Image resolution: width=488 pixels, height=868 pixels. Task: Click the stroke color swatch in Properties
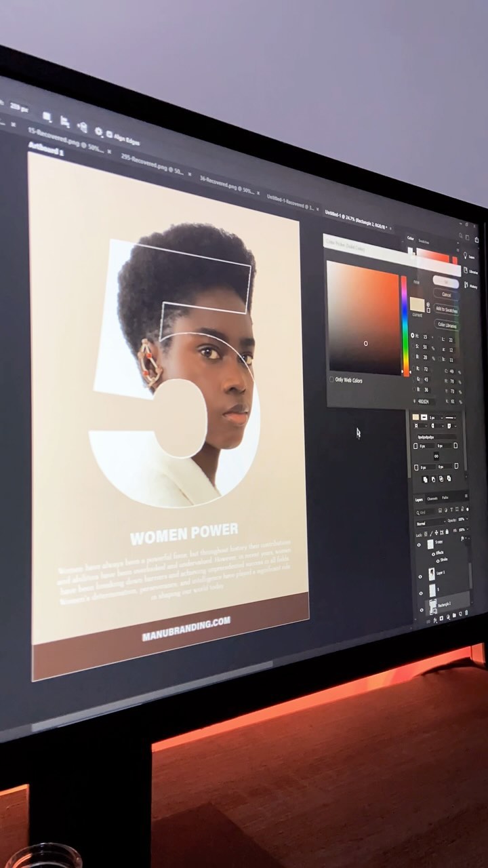click(424, 417)
